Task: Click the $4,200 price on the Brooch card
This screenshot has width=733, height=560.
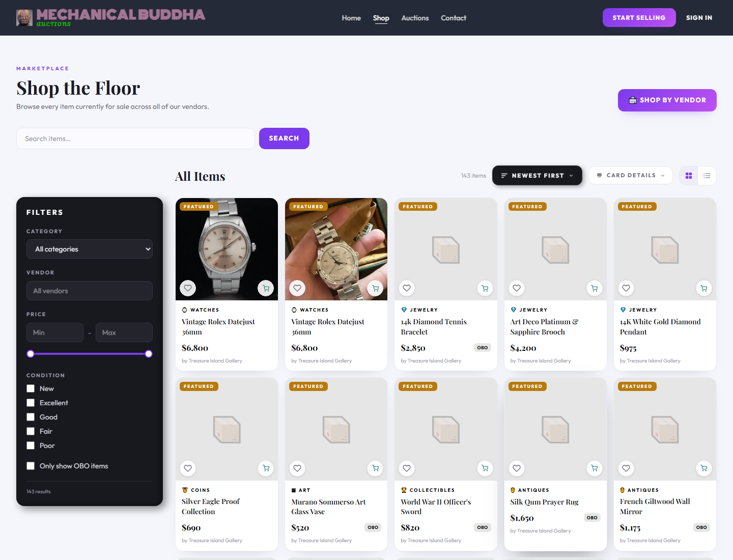Action: click(523, 348)
